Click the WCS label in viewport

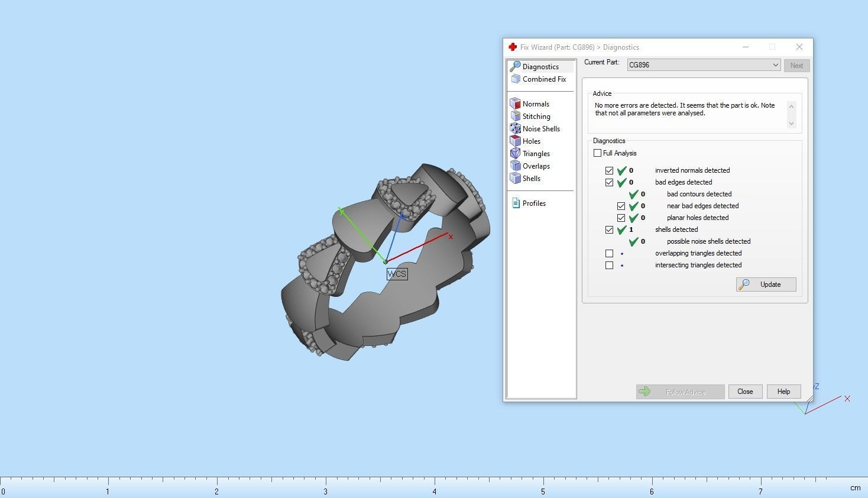397,274
